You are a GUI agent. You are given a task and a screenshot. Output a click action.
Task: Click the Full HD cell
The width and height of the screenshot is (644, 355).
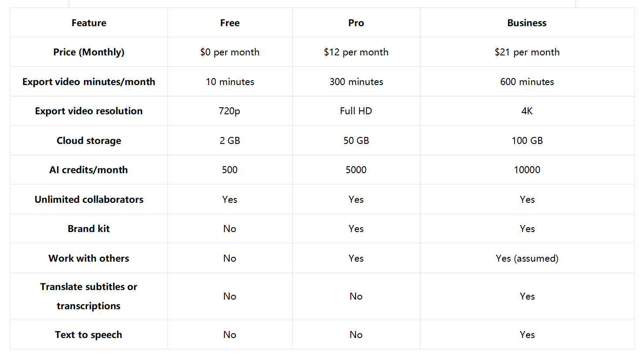point(356,111)
